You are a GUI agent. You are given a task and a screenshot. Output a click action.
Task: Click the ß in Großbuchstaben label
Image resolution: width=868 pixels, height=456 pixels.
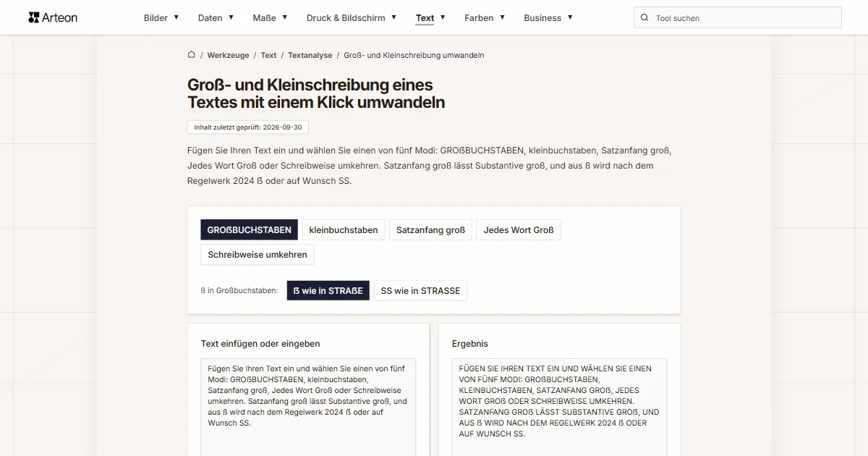tap(239, 291)
